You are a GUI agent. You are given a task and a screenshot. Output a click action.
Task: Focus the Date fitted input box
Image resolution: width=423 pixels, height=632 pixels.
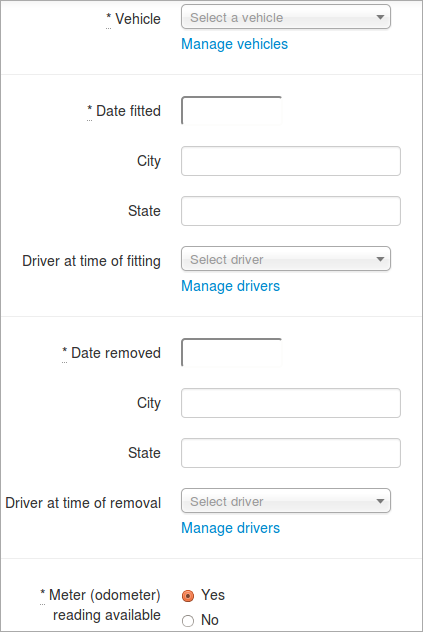[x=231, y=110]
